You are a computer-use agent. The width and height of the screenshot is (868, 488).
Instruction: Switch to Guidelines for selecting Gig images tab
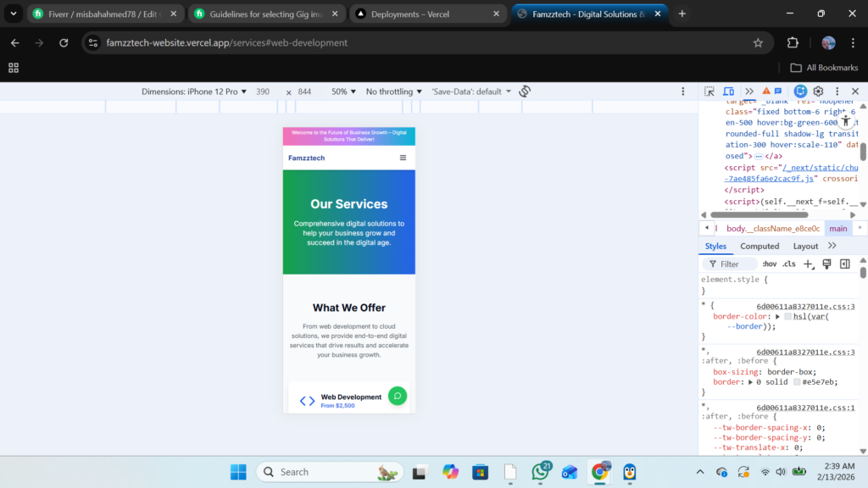coord(267,14)
